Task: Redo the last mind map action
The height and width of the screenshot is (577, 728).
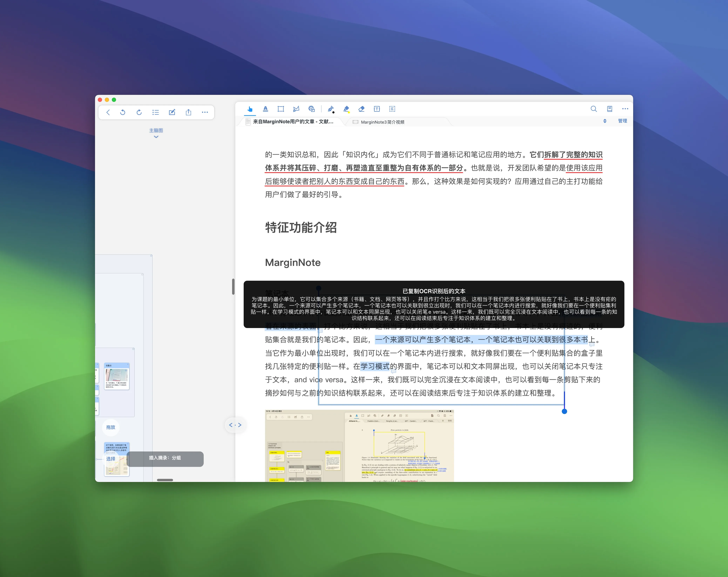Action: pos(139,112)
